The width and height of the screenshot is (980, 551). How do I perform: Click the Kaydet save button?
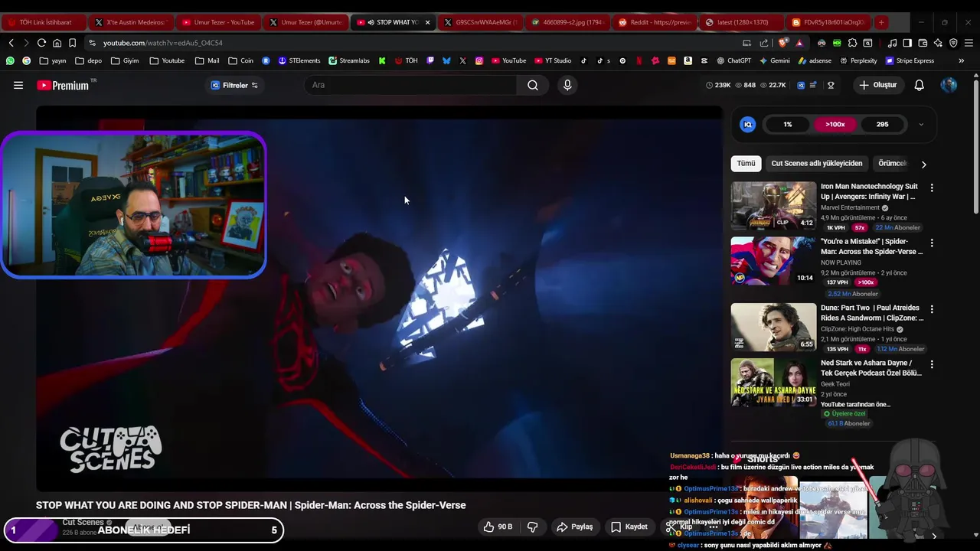[629, 527]
